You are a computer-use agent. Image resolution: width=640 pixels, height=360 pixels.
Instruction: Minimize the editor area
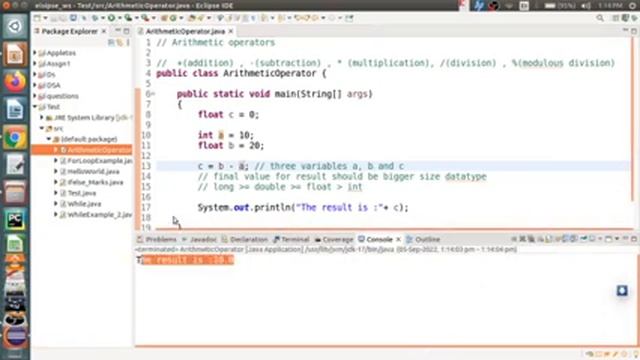[x=625, y=31]
